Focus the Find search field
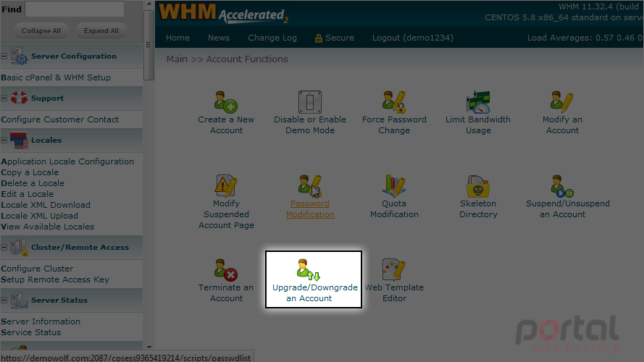Screen dimensions: 644x362 point(75,9)
